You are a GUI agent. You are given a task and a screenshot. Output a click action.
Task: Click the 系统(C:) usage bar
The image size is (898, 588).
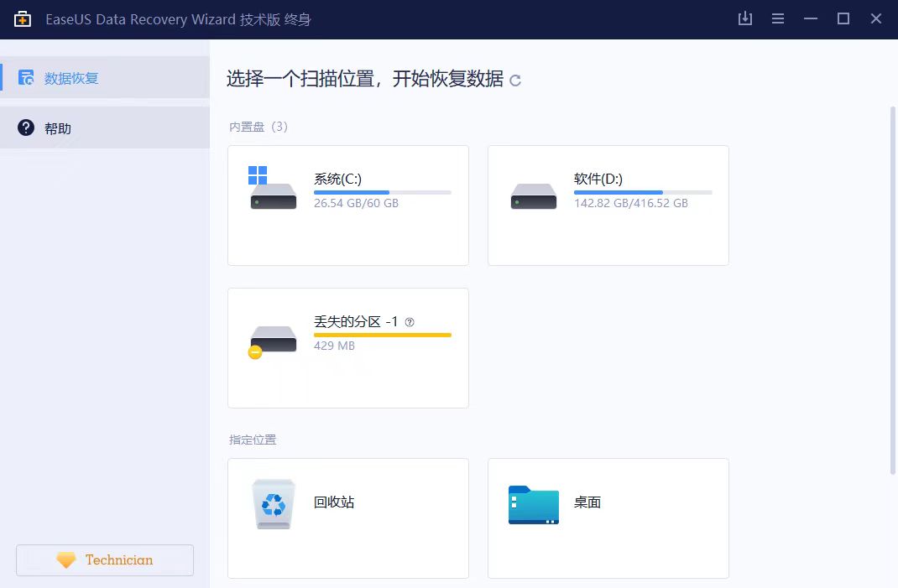tap(382, 192)
